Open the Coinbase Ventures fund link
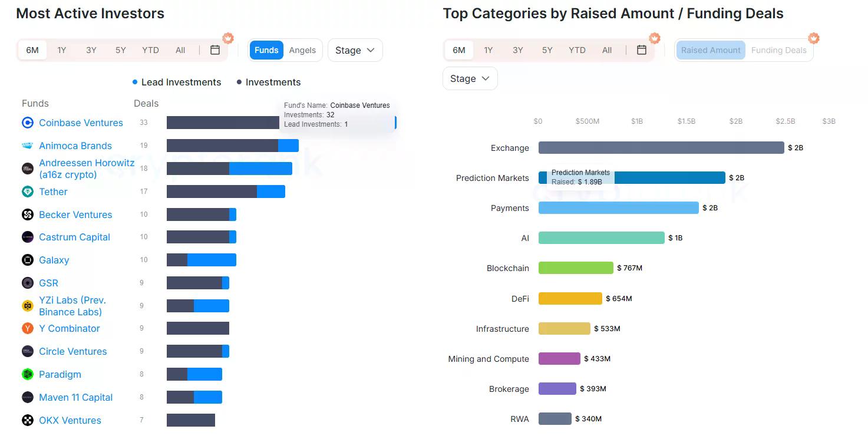 pos(81,123)
